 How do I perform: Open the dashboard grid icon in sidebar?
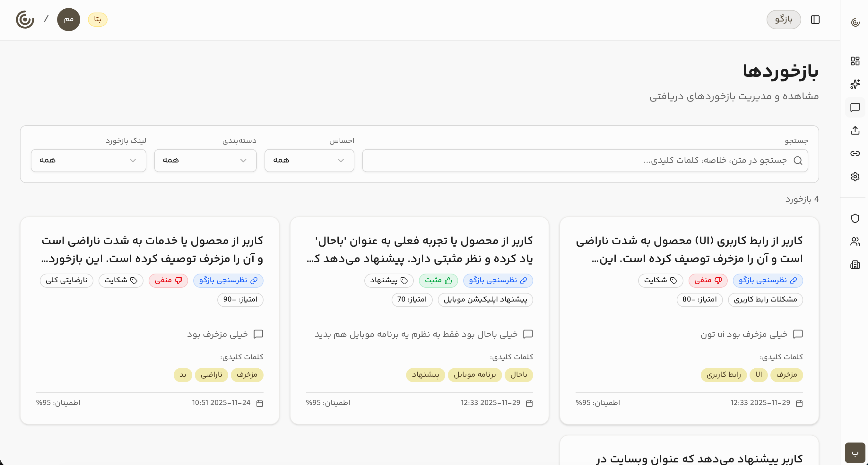point(855,61)
